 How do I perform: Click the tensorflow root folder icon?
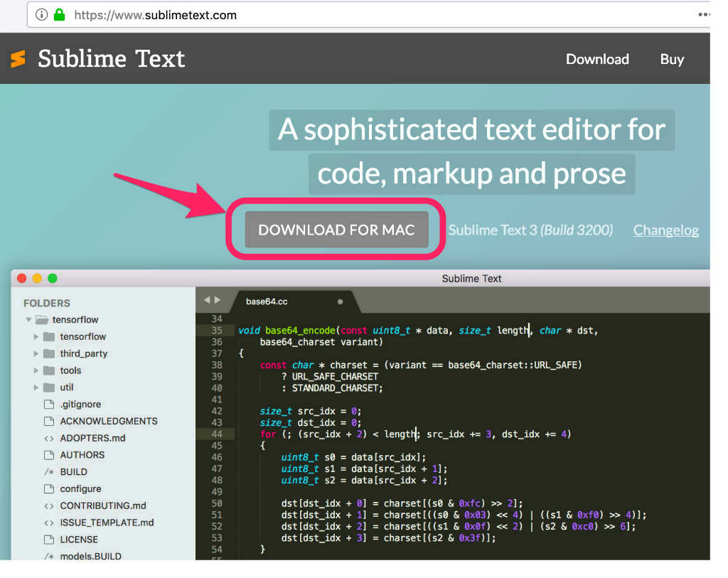coord(42,320)
